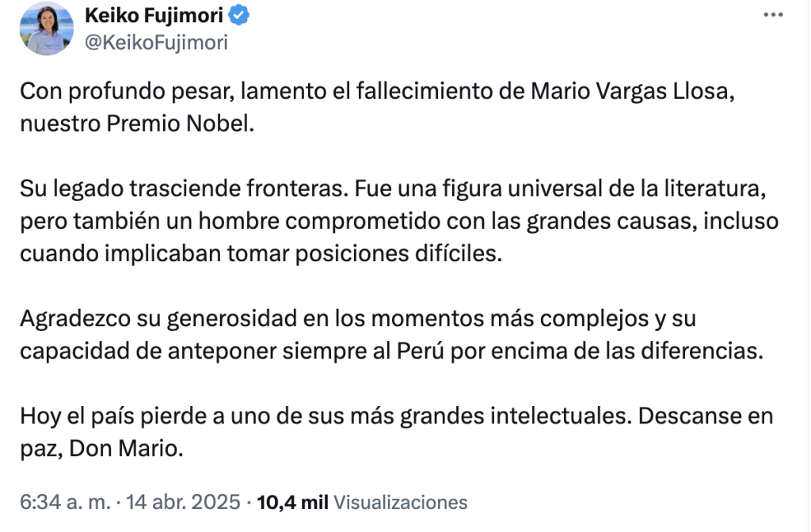Click the words 'Con profundo pesar'
Screen dimensions: 811x532
pyautogui.click(x=124, y=91)
